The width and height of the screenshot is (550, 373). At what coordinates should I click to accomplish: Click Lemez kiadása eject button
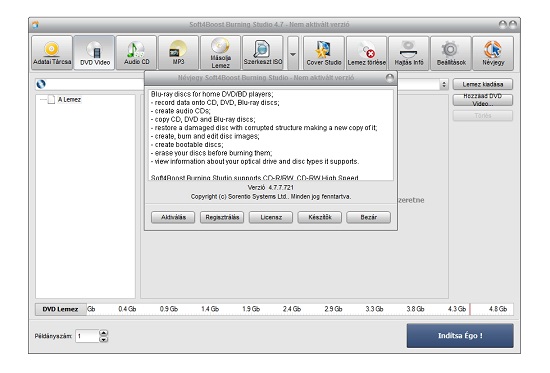483,84
